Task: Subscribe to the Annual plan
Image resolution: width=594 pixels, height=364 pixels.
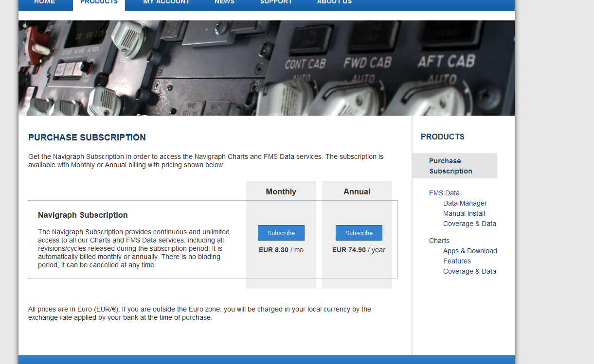Action: (359, 233)
